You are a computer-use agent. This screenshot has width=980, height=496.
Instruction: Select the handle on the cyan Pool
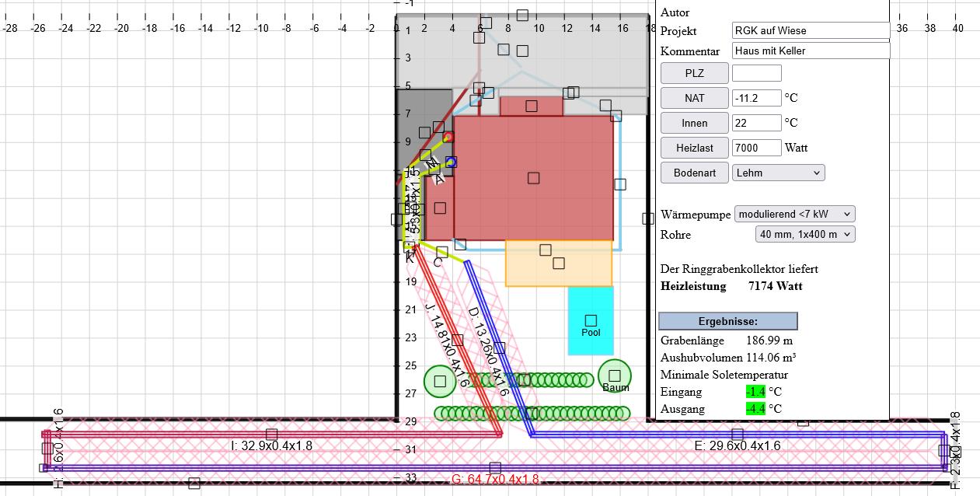(591, 320)
